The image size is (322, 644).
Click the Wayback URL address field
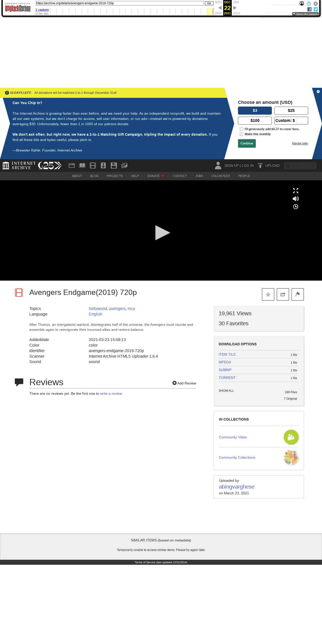point(120,3)
